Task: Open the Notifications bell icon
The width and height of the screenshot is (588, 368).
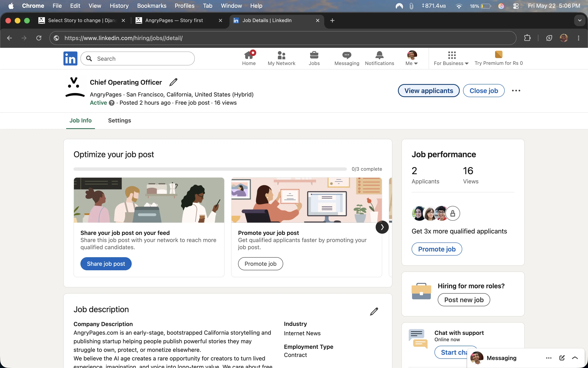Action: click(379, 58)
